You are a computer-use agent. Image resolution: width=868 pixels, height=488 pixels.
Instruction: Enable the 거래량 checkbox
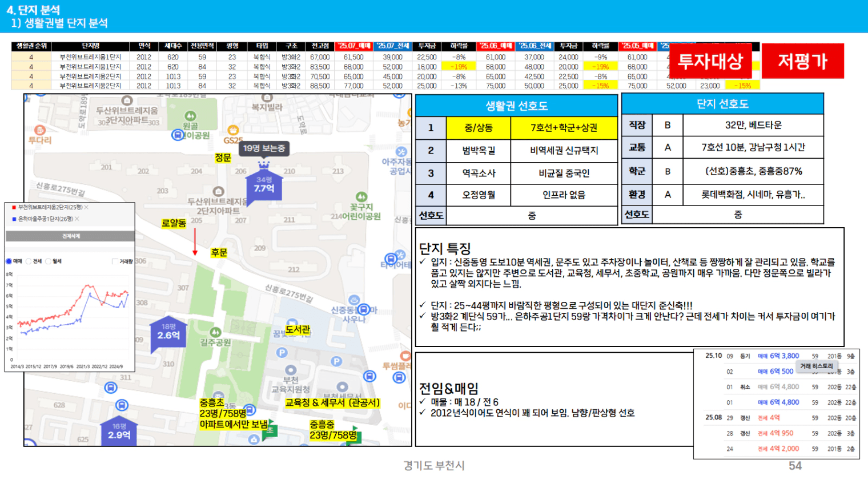tap(115, 261)
